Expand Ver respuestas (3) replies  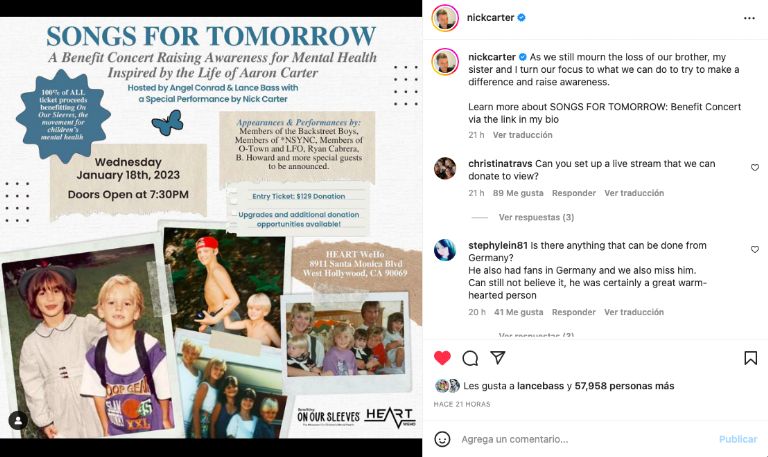(536, 217)
